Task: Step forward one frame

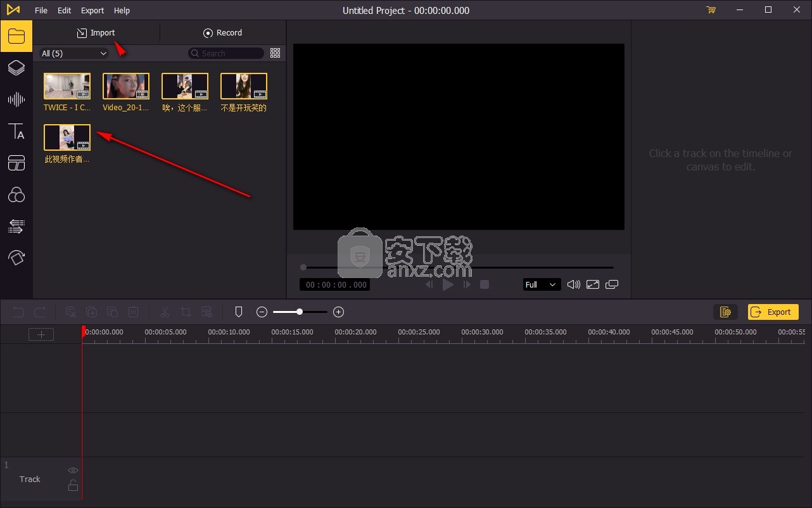Action: tap(467, 284)
